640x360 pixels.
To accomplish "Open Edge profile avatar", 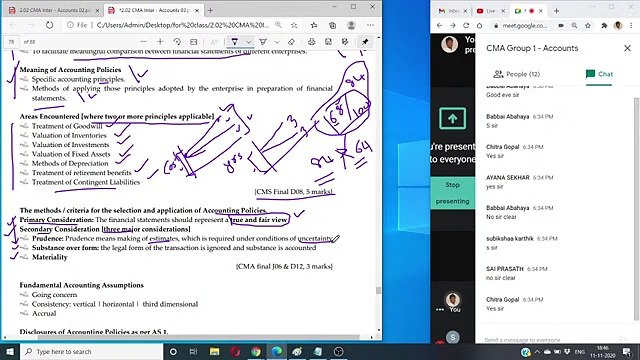I will tap(351, 25).
